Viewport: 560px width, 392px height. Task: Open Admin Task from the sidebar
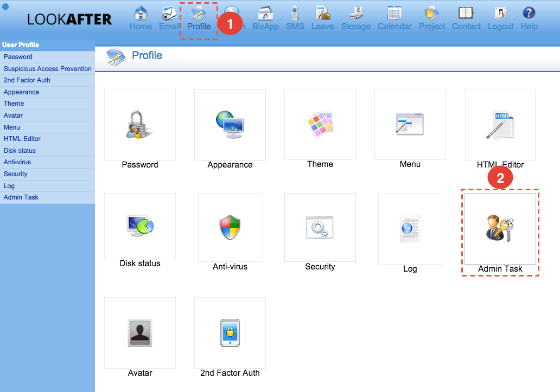[x=21, y=197]
